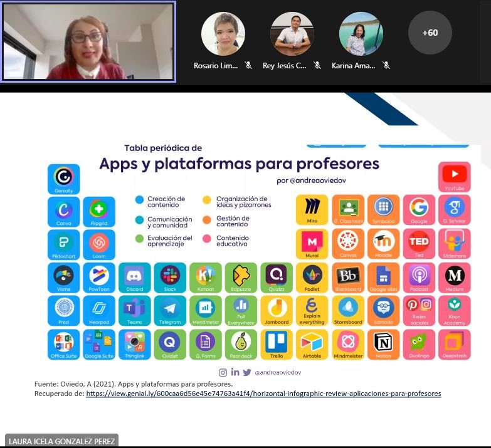Open the G. Scholar tile

click(455, 210)
